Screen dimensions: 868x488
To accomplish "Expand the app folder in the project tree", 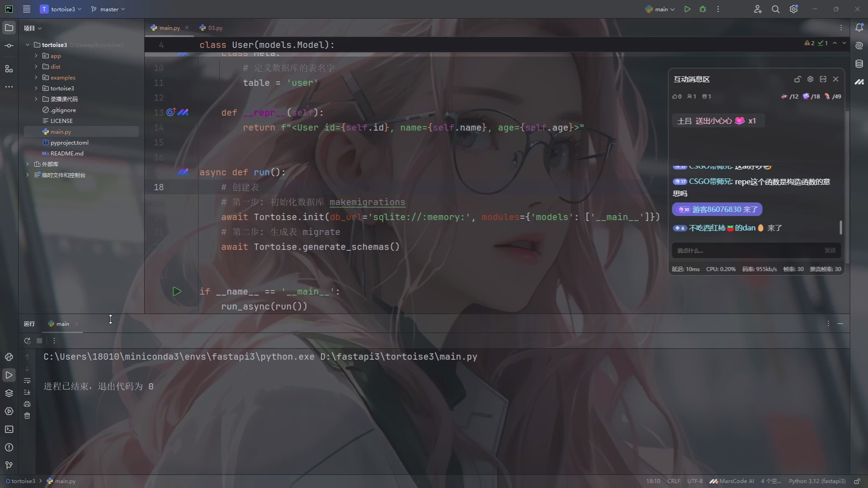I will tap(36, 56).
